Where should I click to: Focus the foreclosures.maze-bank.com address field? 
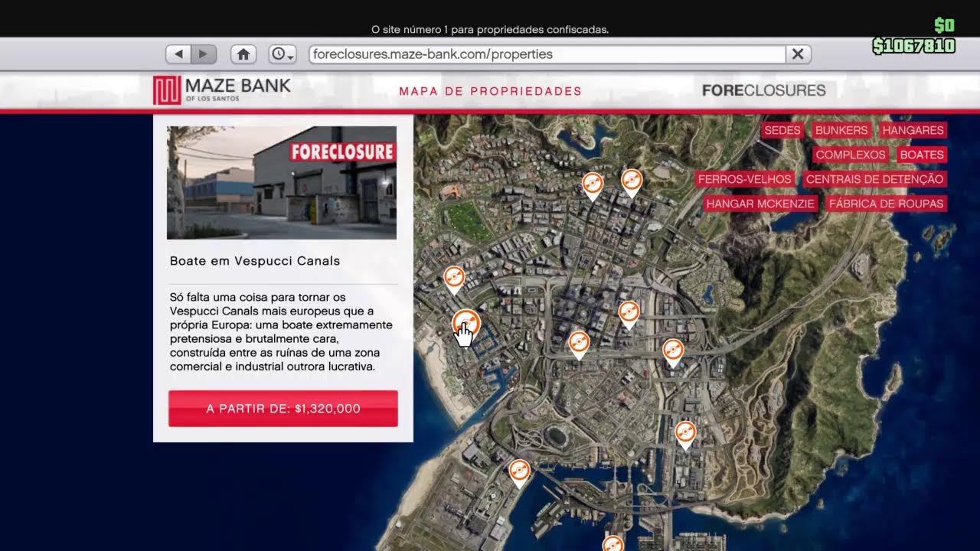tap(547, 54)
